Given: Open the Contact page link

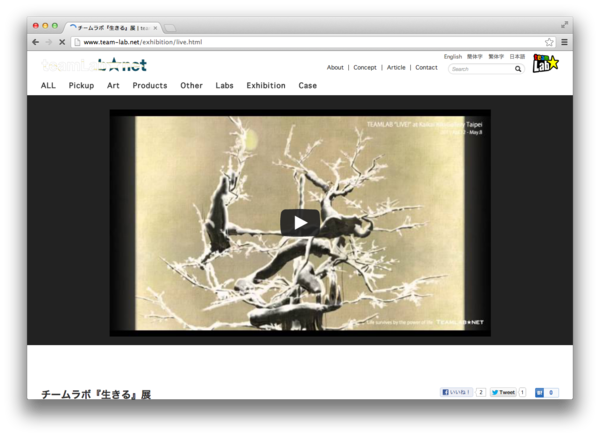Looking at the screenshot, I should click(426, 67).
